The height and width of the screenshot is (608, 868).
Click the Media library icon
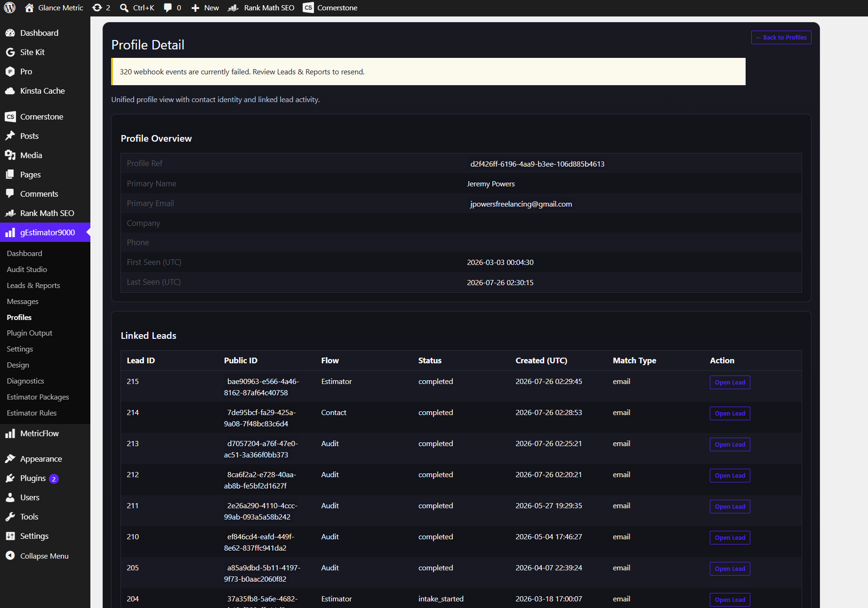tap(10, 155)
